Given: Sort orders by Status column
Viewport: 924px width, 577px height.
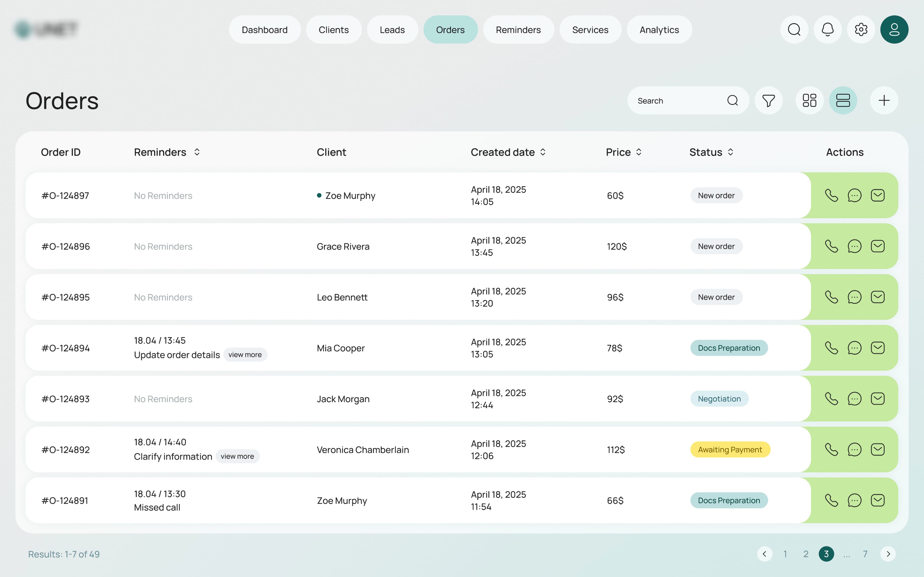Looking at the screenshot, I should tap(730, 152).
